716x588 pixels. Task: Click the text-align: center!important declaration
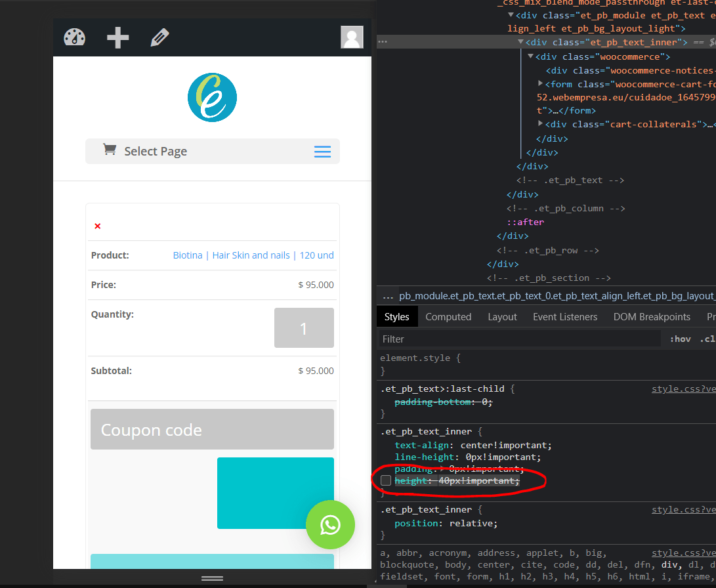(473, 445)
